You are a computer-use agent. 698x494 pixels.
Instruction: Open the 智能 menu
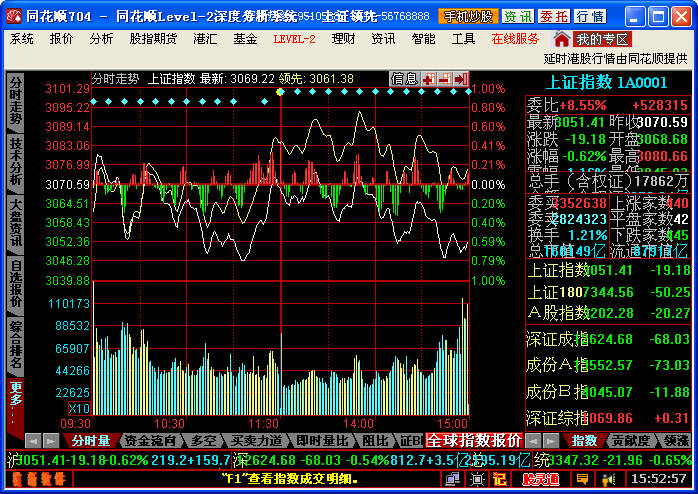[x=423, y=39]
